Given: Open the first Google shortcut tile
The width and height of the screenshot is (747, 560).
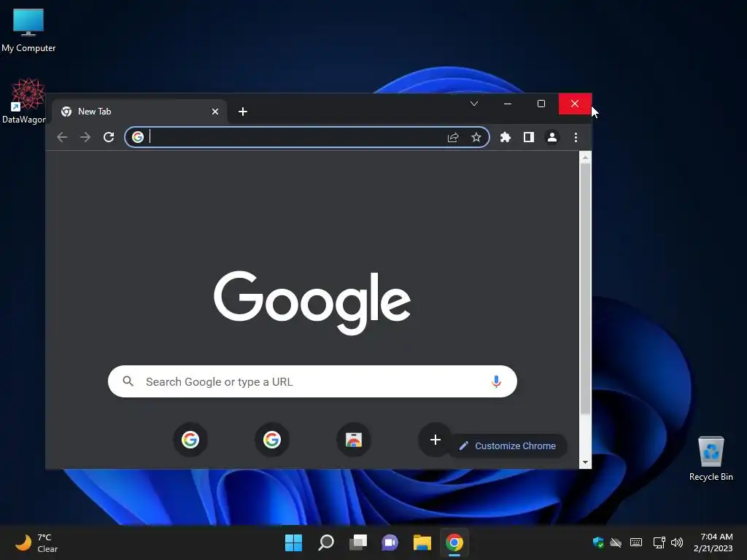Looking at the screenshot, I should 190,440.
